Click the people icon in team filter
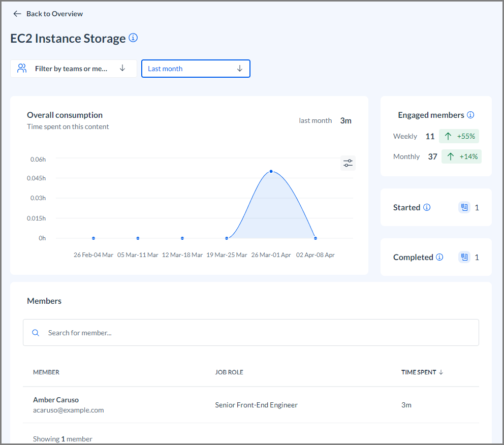 pyautogui.click(x=22, y=68)
